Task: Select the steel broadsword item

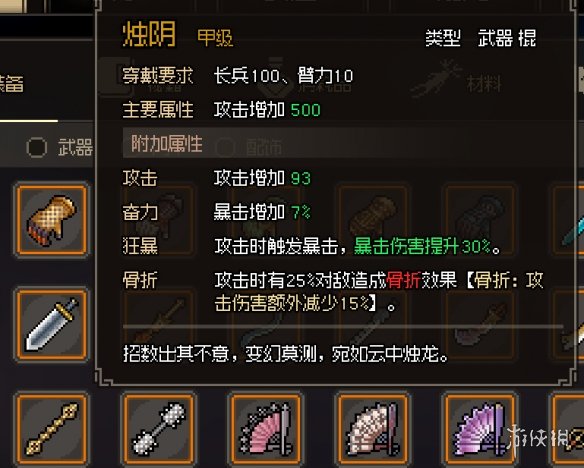Action: [51, 325]
